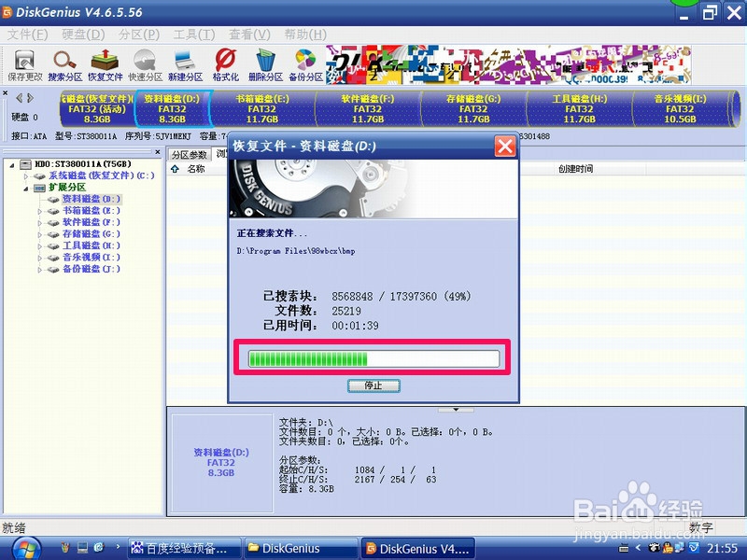
Task: Select the 资料磁盘(D:) partition block in disk map
Action: tap(172, 109)
